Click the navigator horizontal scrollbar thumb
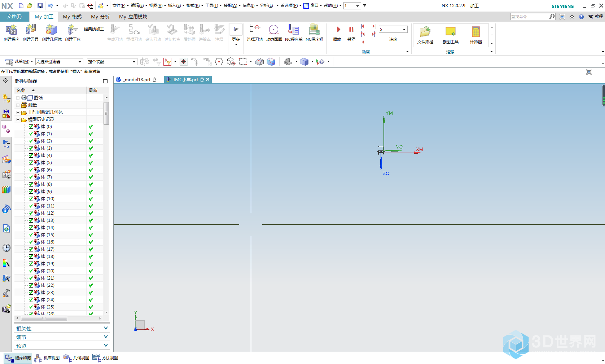The image size is (605, 364). tap(44, 318)
